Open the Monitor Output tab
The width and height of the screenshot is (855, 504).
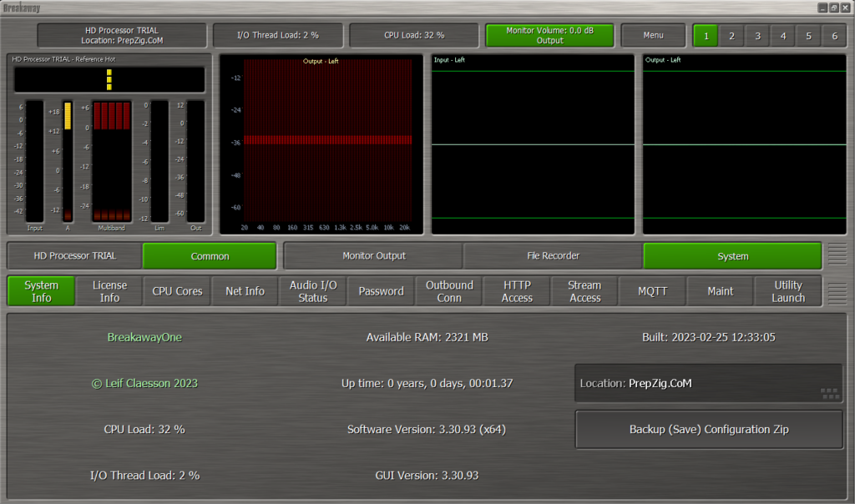point(373,255)
